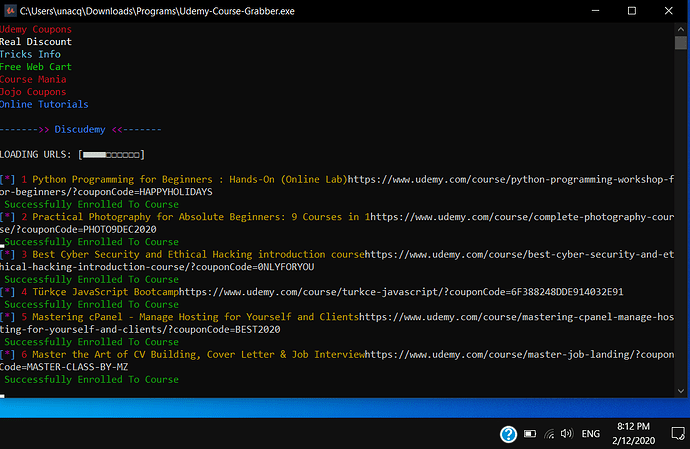The height and width of the screenshot is (449, 690).
Task: Select the 'Free Web Cart' line
Action: (36, 67)
